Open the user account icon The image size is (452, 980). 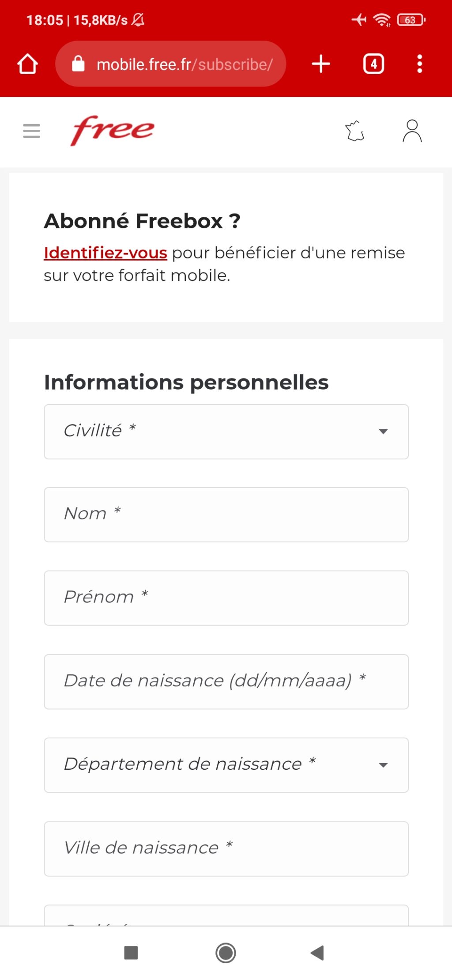[412, 131]
